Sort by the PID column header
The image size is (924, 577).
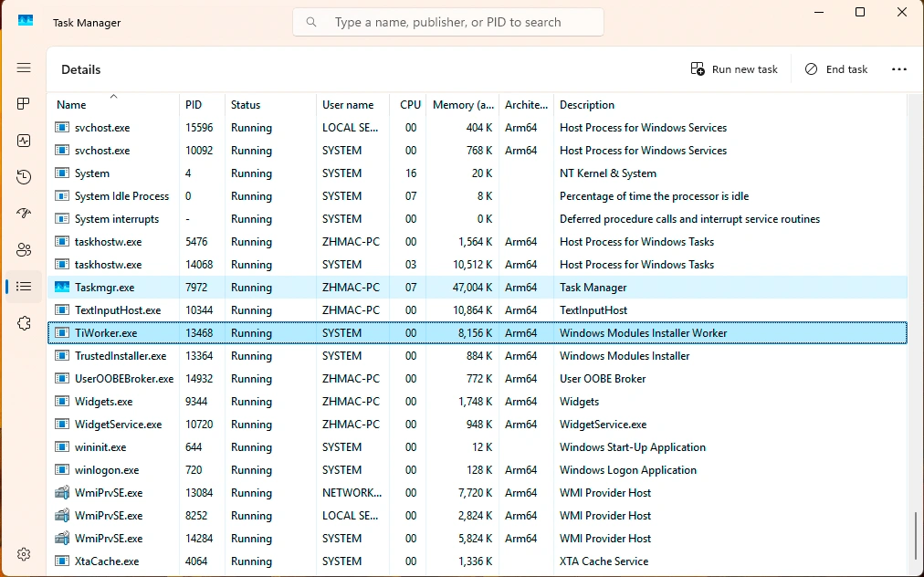coord(202,104)
